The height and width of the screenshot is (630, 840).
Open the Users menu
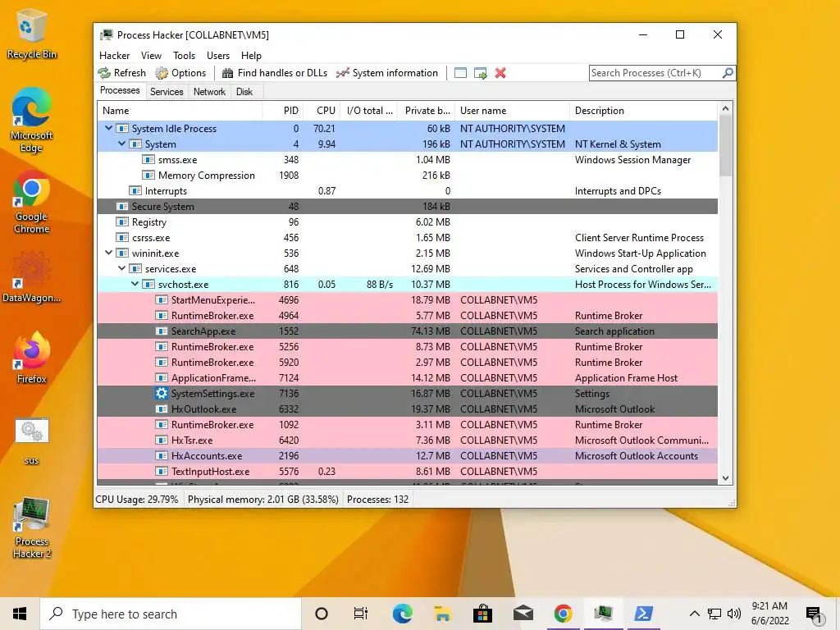218,56
